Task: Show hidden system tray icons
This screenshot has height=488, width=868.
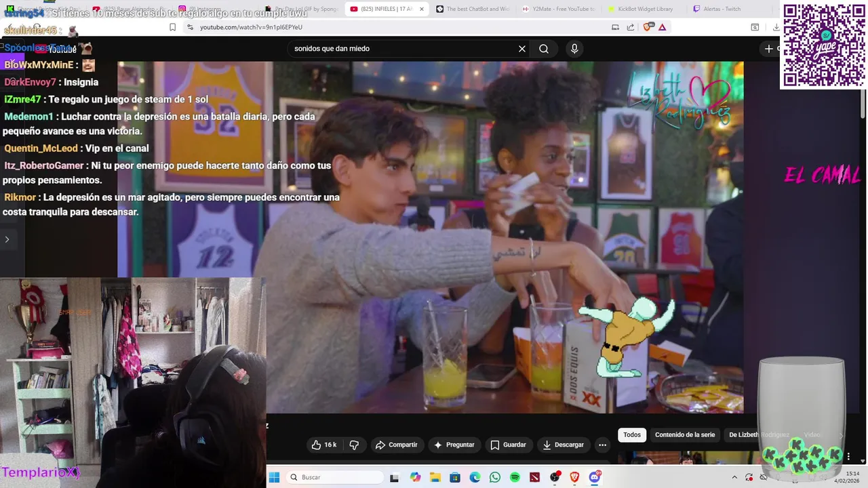Action: (x=734, y=477)
